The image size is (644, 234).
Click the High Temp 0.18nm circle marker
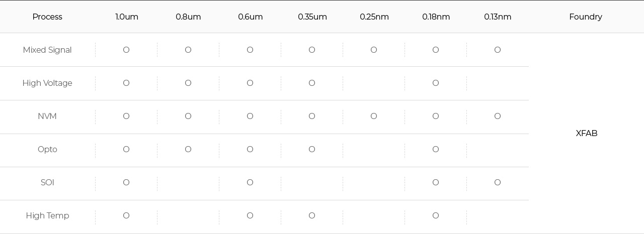[436, 215]
